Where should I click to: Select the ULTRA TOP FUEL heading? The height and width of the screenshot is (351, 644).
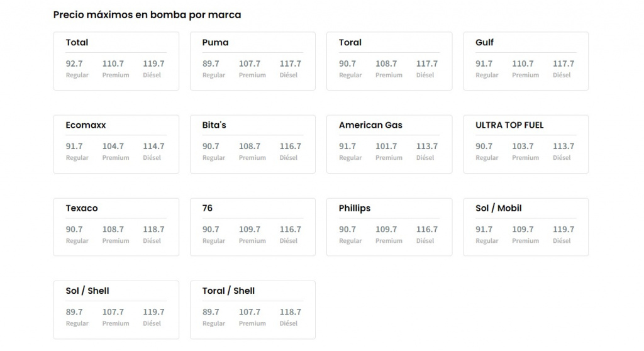coord(509,125)
